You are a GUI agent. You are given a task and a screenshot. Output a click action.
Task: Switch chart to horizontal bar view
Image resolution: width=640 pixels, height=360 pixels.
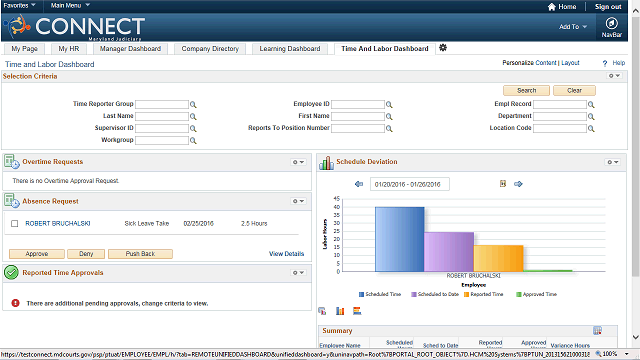tap(357, 311)
